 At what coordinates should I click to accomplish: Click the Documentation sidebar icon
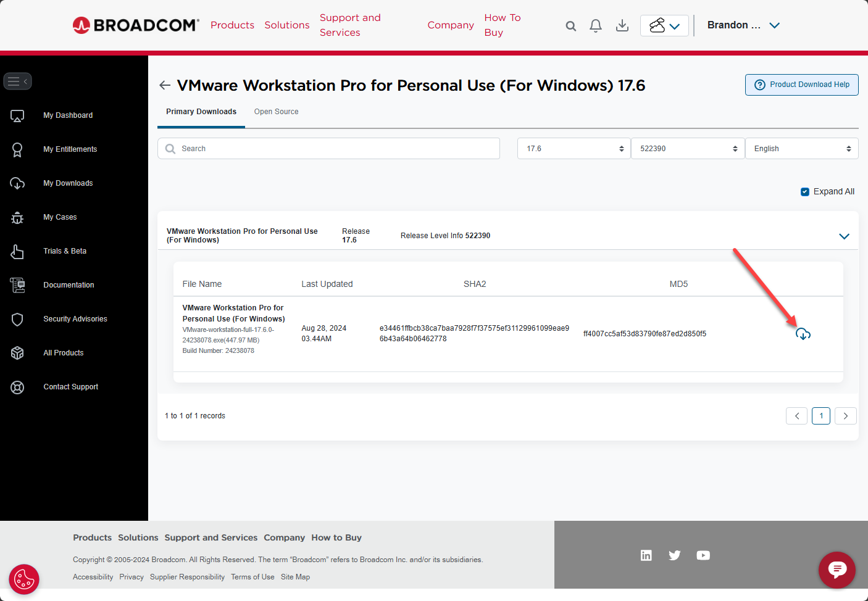(x=17, y=285)
